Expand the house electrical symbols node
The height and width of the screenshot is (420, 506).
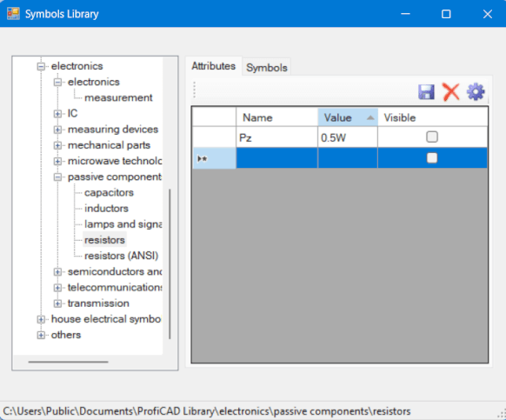pos(41,319)
